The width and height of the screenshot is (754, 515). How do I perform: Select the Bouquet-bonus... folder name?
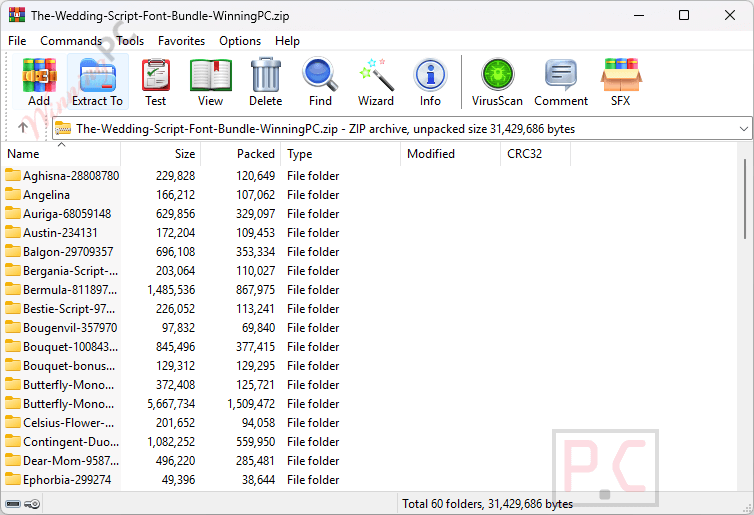coord(69,365)
